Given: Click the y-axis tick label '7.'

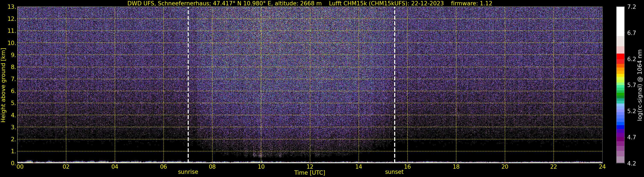Looking at the screenshot, I should (13, 79).
